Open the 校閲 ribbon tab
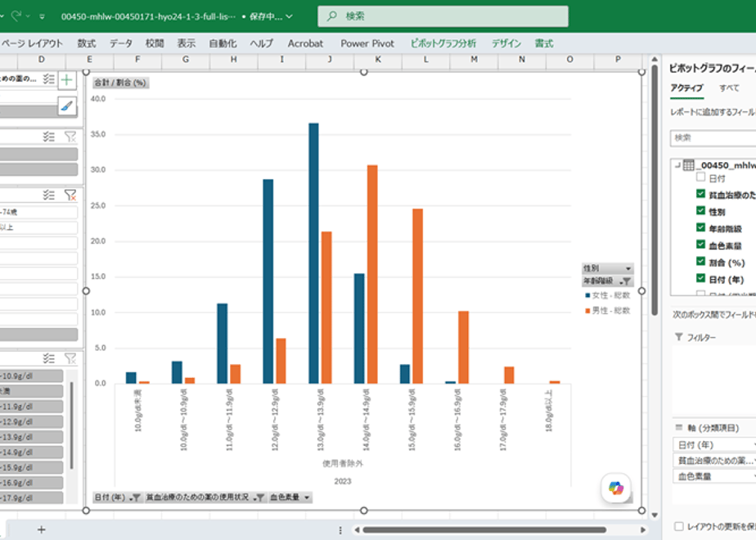Screen dimensions: 756x540 coord(155,43)
